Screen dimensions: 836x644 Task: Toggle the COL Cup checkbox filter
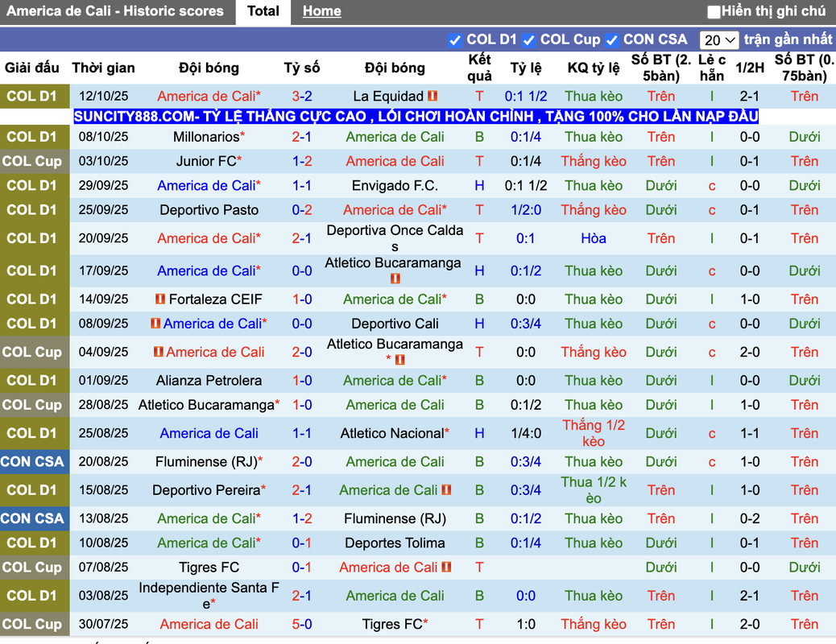[529, 40]
